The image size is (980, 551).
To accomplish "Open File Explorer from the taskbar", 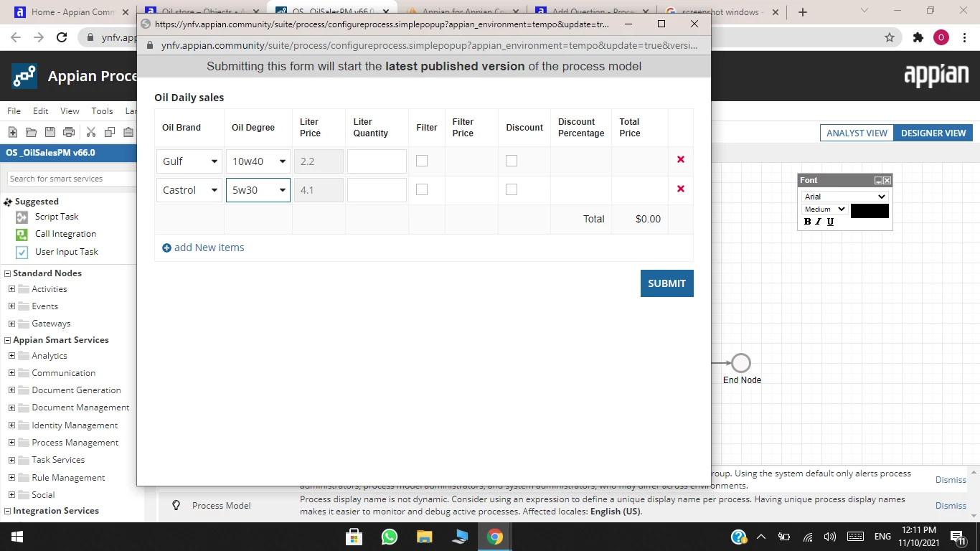I will click(424, 537).
